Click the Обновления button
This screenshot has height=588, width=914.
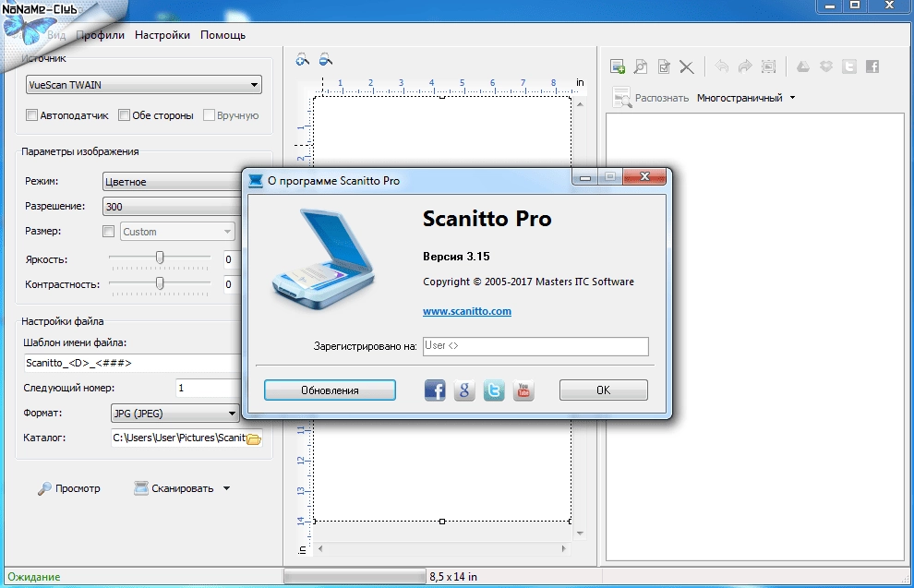330,390
